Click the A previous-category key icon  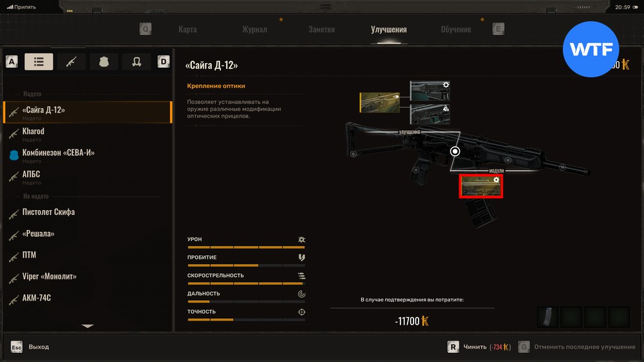click(12, 62)
